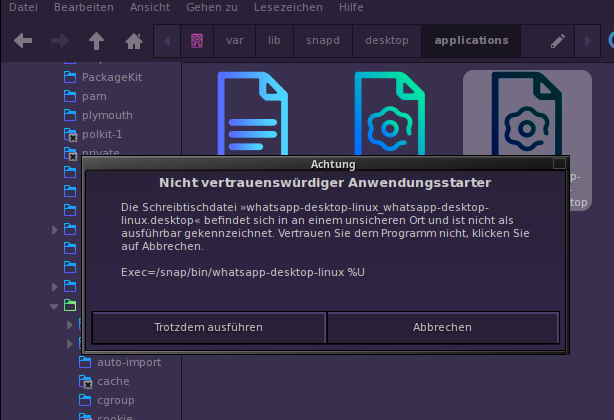Navigate to snapd in the path bar
The height and width of the screenshot is (420, 614).
pos(323,41)
